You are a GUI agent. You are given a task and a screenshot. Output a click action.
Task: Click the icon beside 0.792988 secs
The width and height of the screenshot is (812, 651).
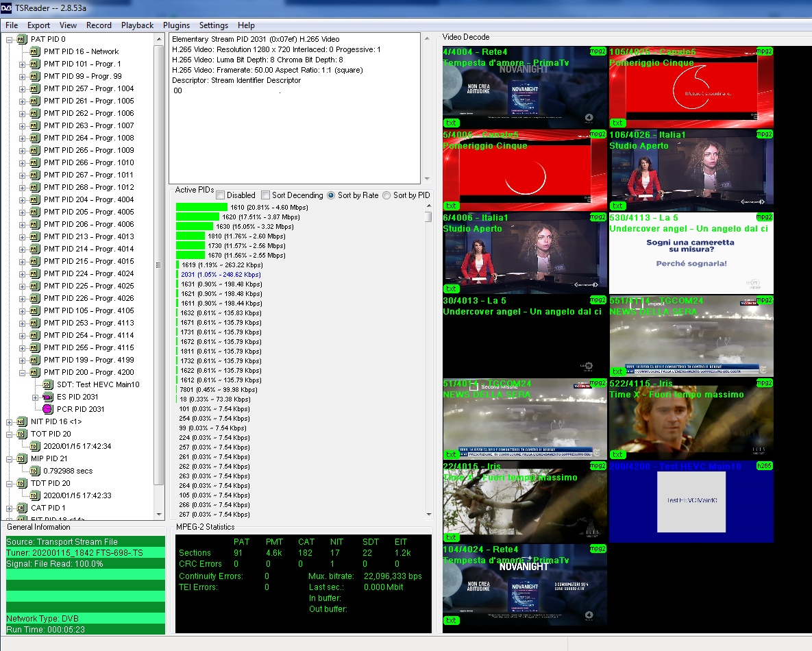(x=35, y=471)
